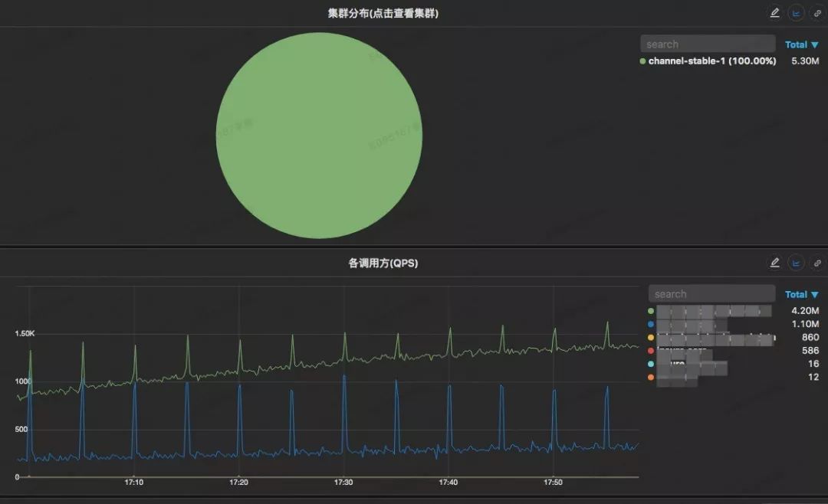Click the green pie chart slice

tap(319, 135)
